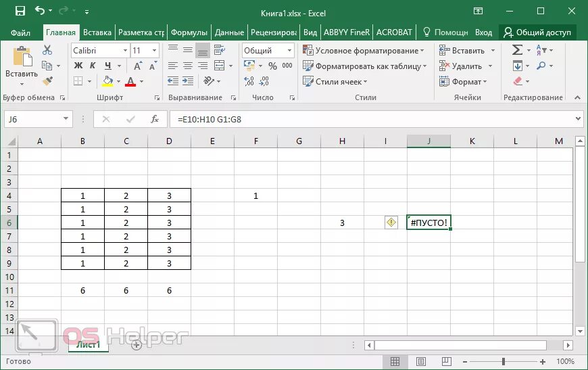
Task: Open the Файл tab
Action: [x=20, y=32]
